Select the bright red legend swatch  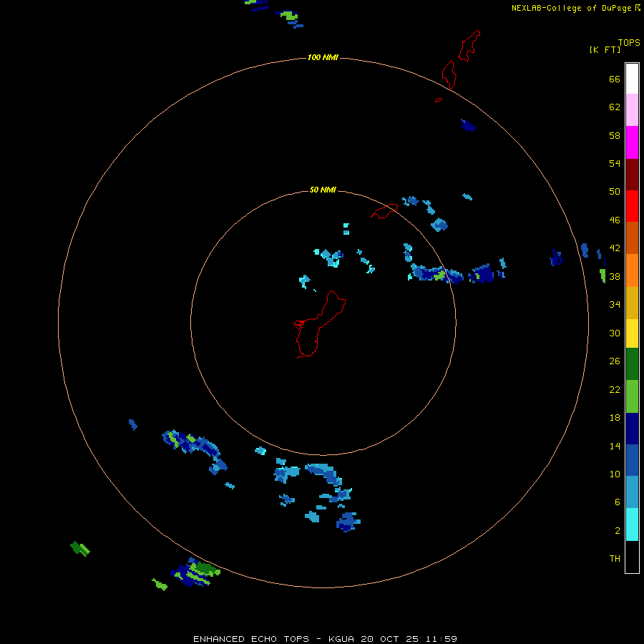pos(632,206)
